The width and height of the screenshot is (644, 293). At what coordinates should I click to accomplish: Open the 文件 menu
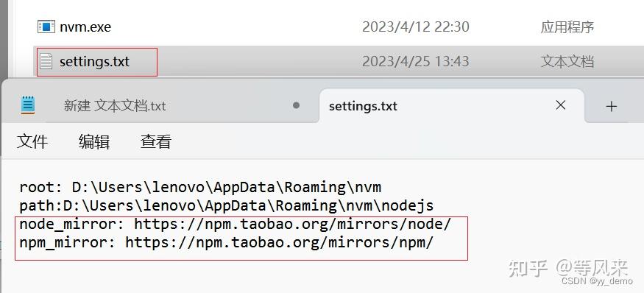pyautogui.click(x=32, y=142)
